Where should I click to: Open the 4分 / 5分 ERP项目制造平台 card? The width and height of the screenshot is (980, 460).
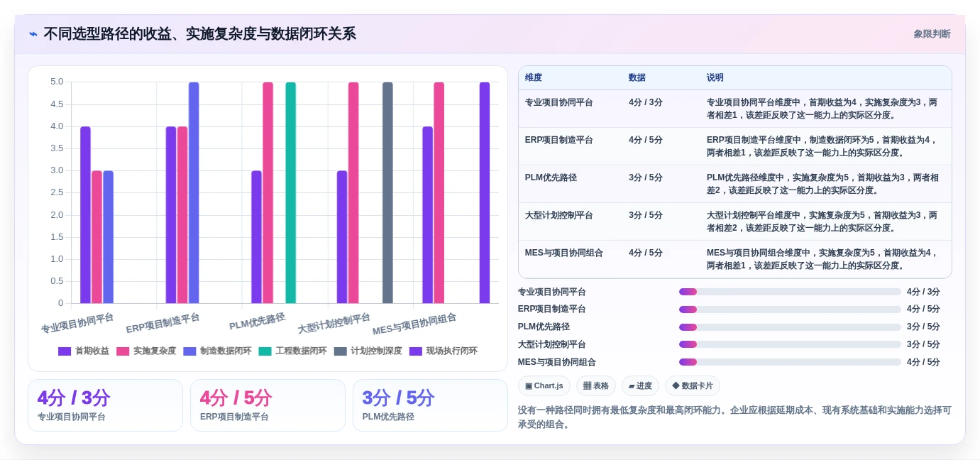[x=268, y=405]
